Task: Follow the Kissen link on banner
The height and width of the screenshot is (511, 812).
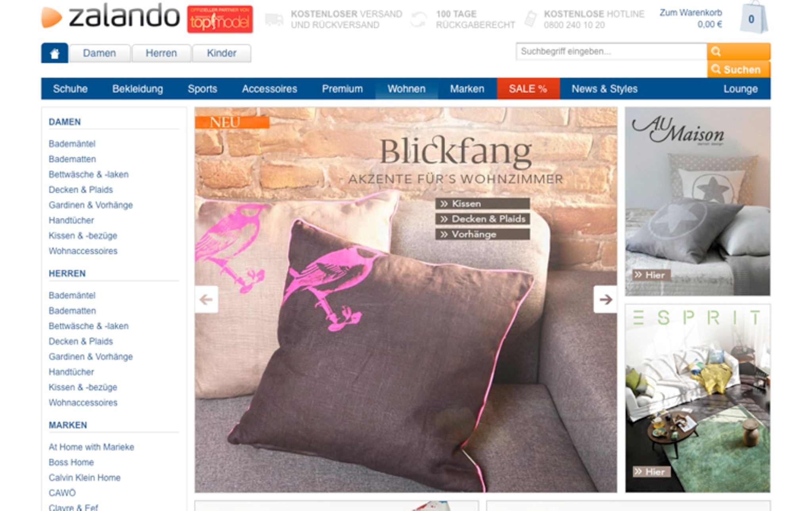Action: click(483, 204)
